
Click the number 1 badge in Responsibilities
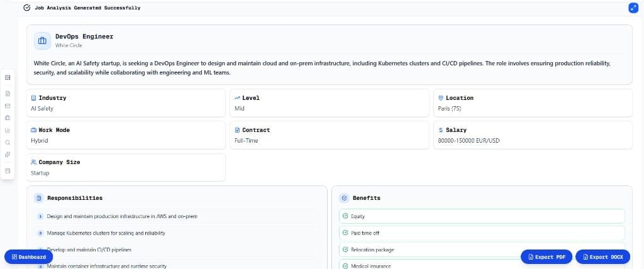pos(40,216)
